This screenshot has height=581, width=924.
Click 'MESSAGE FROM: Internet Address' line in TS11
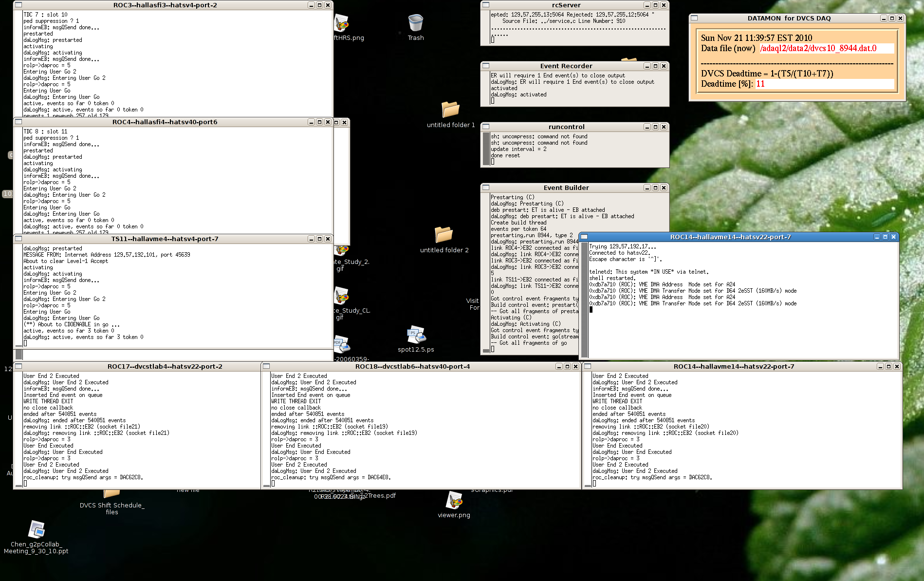pyautogui.click(x=107, y=255)
